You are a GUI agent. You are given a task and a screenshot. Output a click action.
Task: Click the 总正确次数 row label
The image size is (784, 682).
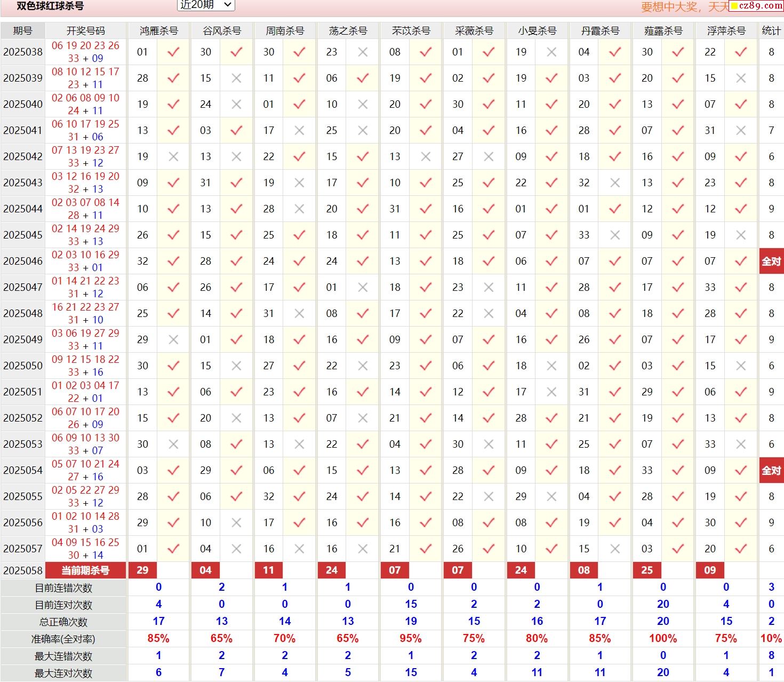[x=63, y=622]
